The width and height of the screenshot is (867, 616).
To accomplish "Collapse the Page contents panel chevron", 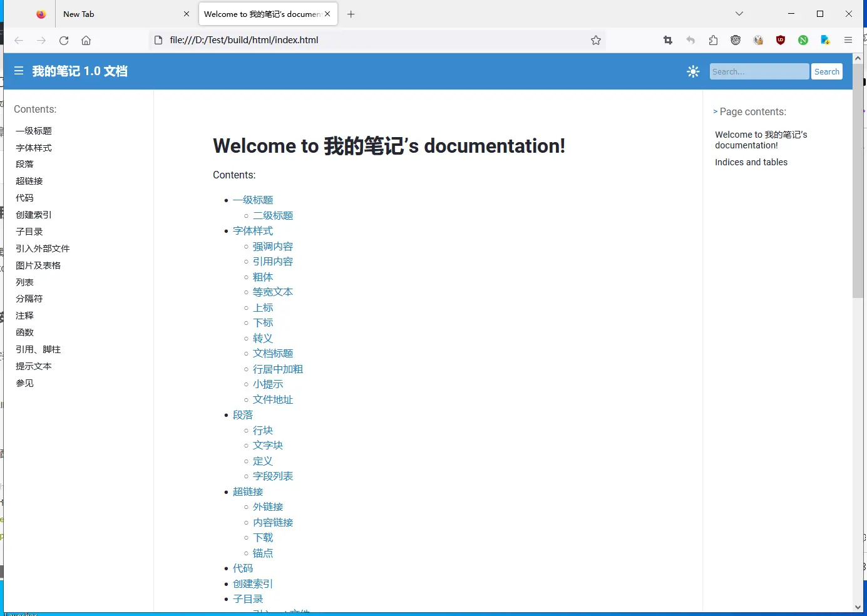I will [x=716, y=111].
